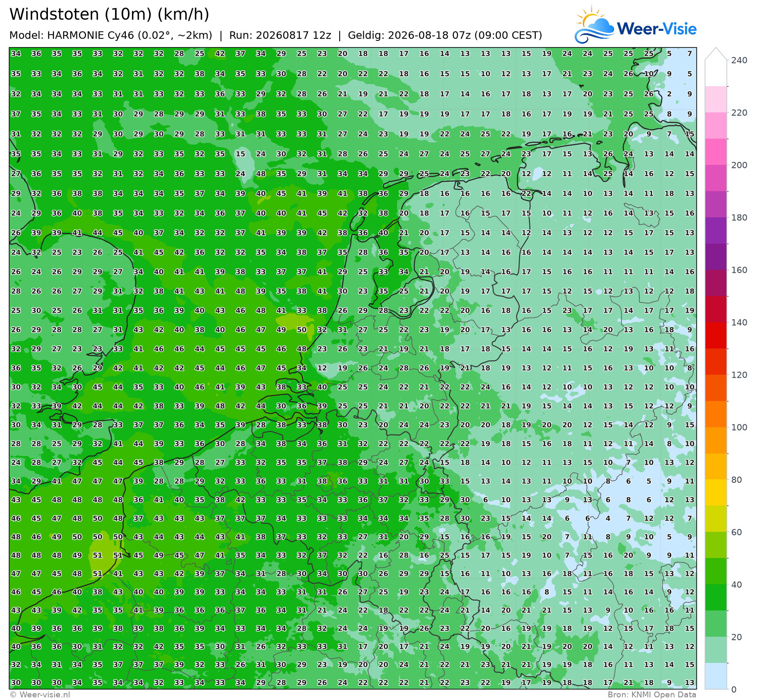Select the Windstoten (10m) (km/h) title
This screenshot has height=700, width=760.
point(109,15)
